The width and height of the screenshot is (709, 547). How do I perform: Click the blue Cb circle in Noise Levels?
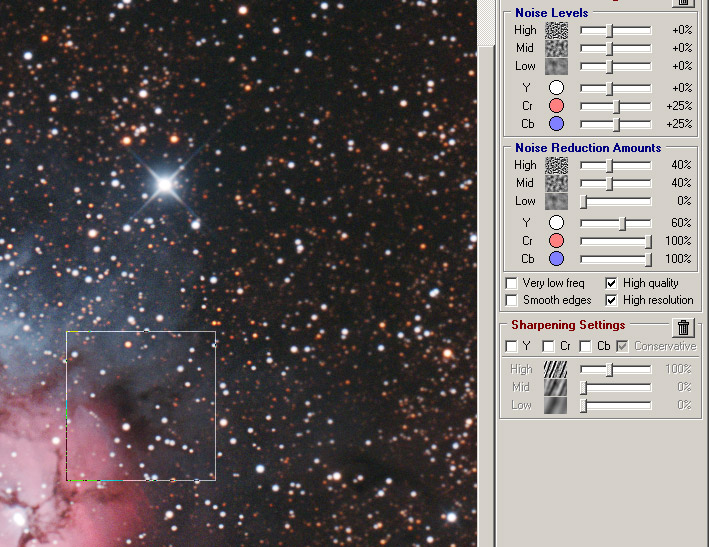click(x=556, y=124)
